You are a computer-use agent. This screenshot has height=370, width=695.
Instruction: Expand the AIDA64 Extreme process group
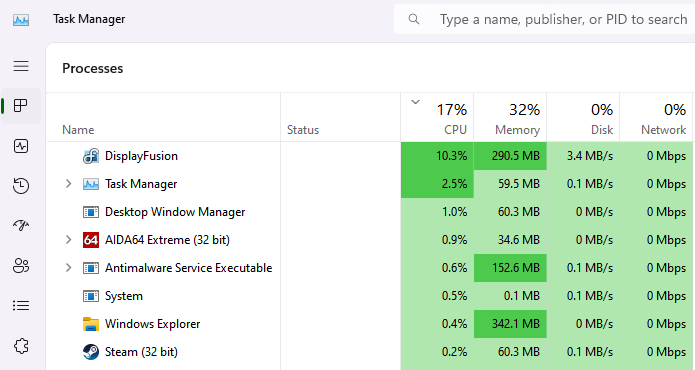coord(68,240)
